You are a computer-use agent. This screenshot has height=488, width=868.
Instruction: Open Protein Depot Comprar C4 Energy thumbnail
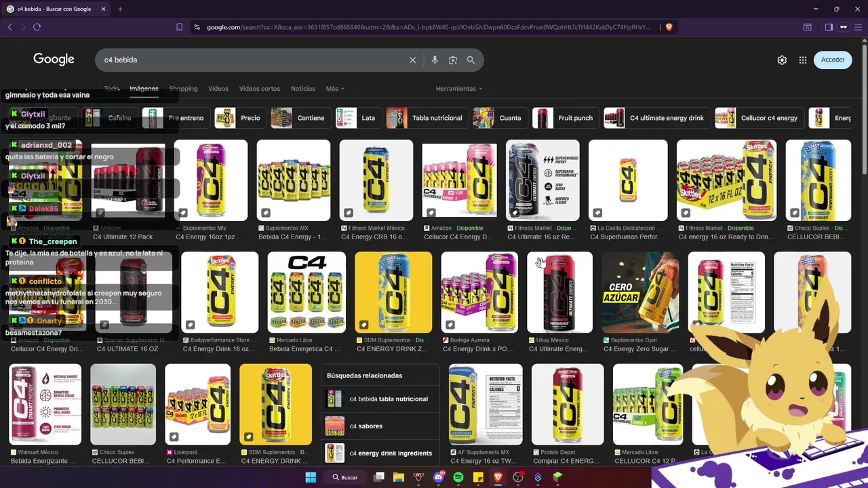pos(568,405)
